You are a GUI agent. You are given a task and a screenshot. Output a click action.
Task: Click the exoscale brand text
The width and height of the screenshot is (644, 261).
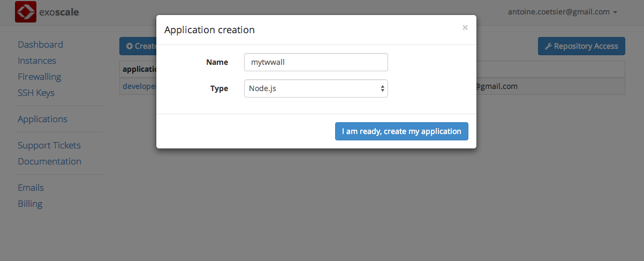59,12
